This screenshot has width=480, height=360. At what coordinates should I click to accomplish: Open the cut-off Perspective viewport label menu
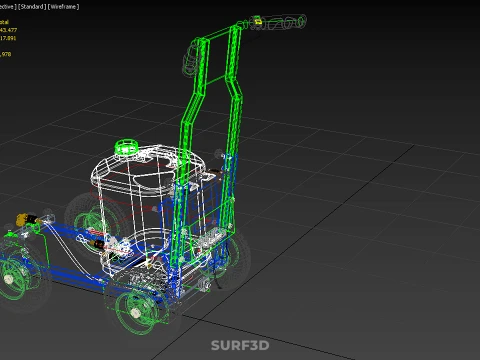point(7,6)
